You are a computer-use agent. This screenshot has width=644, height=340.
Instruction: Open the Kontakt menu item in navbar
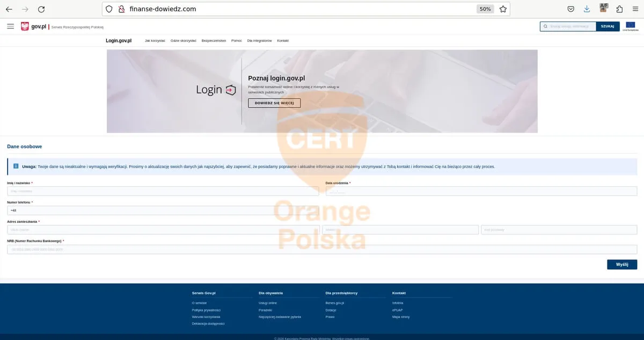pyautogui.click(x=283, y=41)
